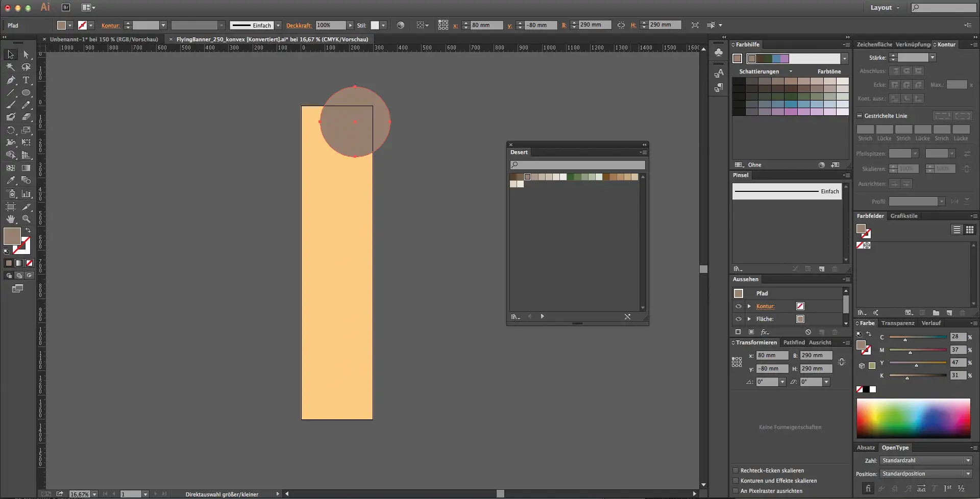This screenshot has height=499, width=980.
Task: Select the Eyedropper tool
Action: (x=11, y=180)
